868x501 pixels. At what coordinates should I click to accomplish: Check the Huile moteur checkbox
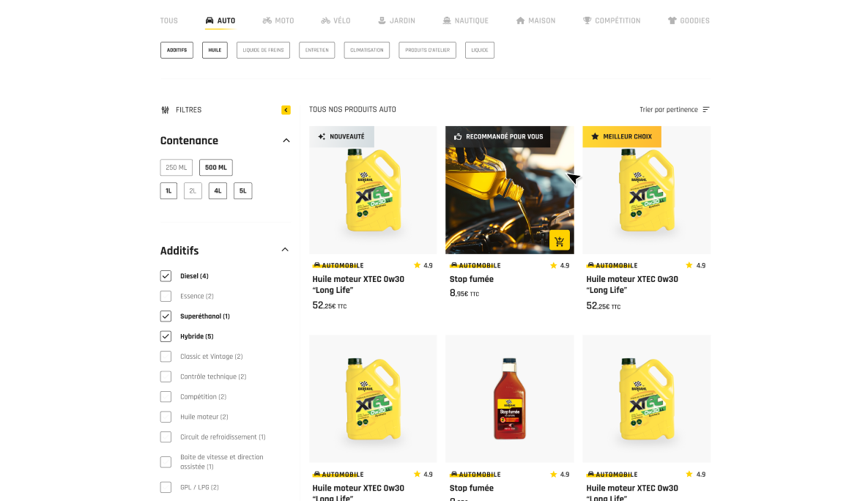point(166,417)
